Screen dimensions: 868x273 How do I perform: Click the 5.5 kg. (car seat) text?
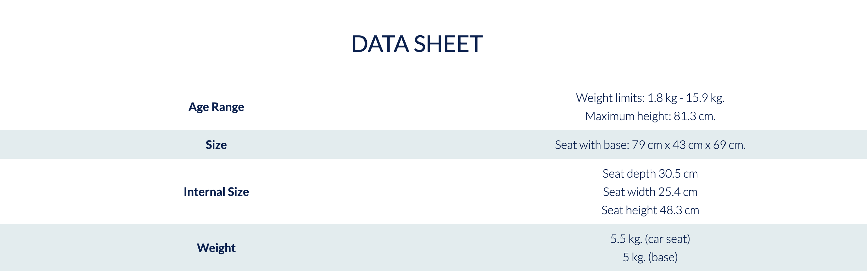(x=650, y=239)
